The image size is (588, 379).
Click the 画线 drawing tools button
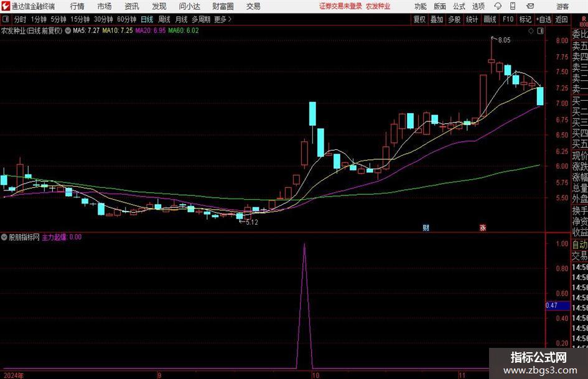click(490, 19)
